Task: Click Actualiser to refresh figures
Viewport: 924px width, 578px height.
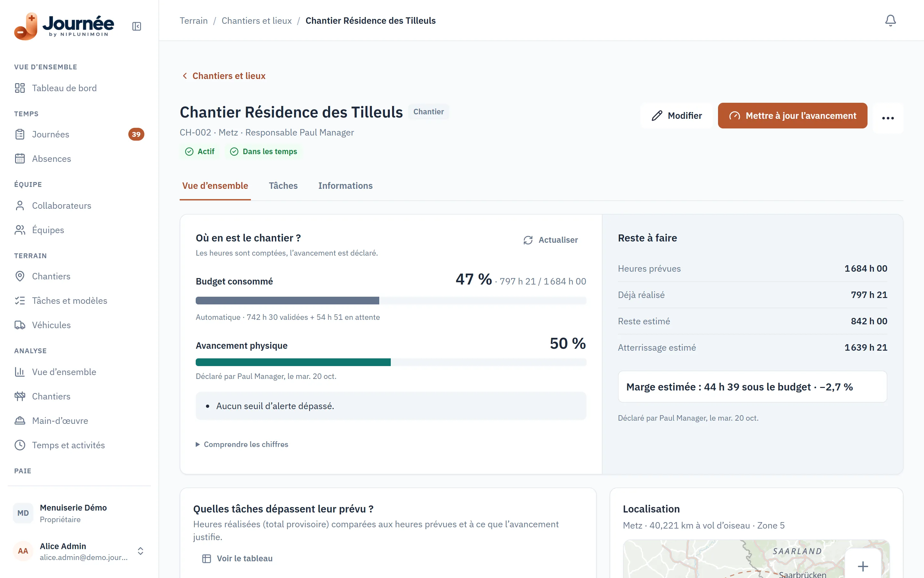Action: pyautogui.click(x=550, y=240)
